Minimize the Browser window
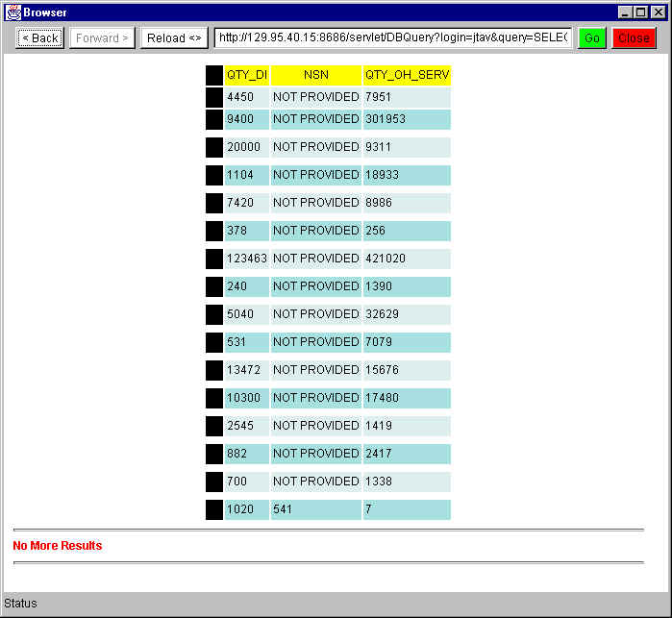 tap(626, 12)
